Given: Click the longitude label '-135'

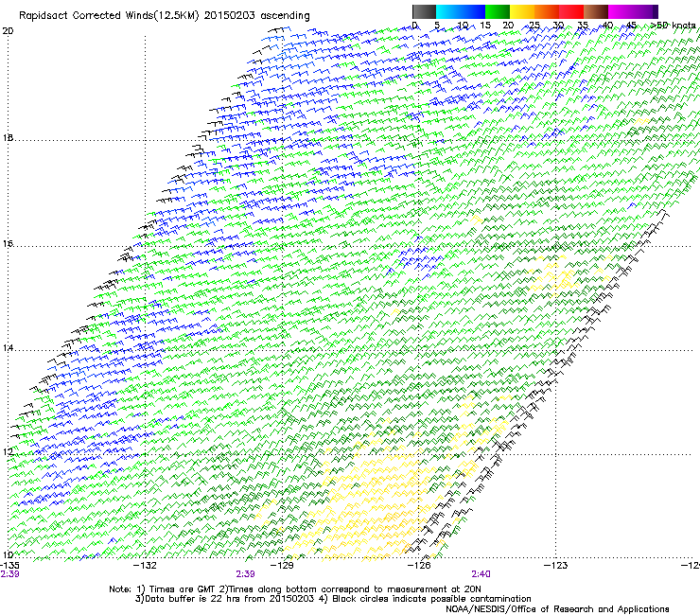Looking at the screenshot, I should tap(9, 566).
